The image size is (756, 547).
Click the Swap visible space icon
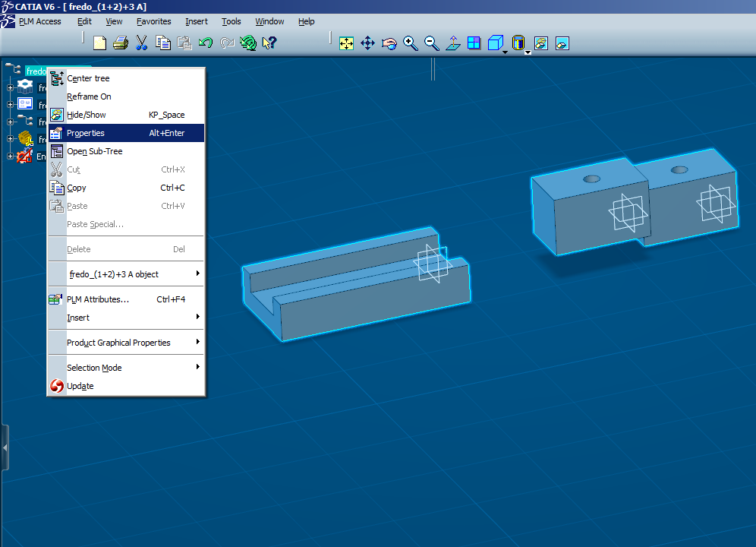click(562, 43)
